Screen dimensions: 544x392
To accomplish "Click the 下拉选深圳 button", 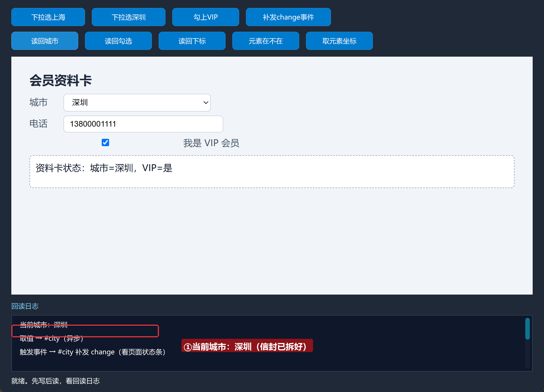I will pyautogui.click(x=129, y=17).
